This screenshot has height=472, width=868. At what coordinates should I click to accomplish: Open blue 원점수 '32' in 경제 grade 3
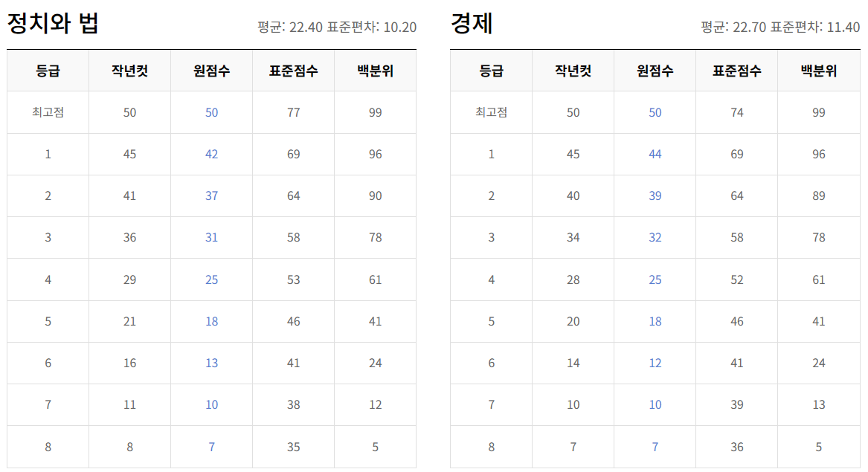point(655,237)
